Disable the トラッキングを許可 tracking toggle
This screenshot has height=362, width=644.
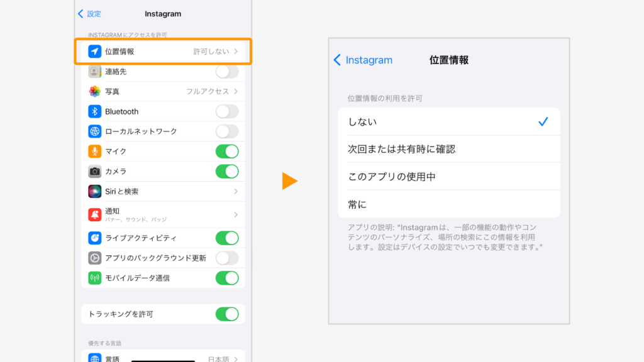point(227,314)
